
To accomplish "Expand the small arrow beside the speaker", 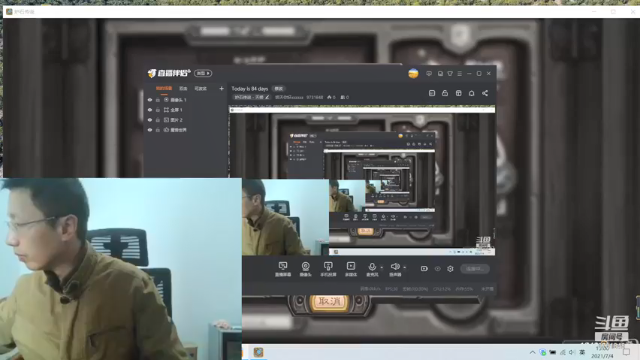I will [404, 268].
